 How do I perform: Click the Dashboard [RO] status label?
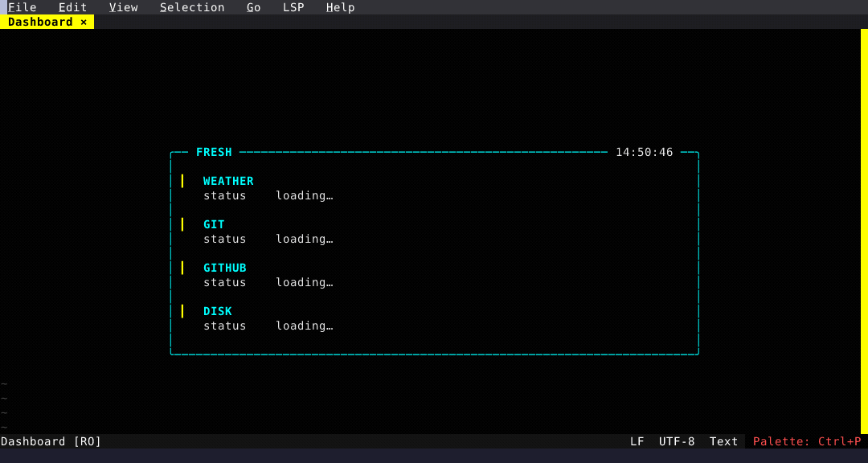click(x=51, y=441)
